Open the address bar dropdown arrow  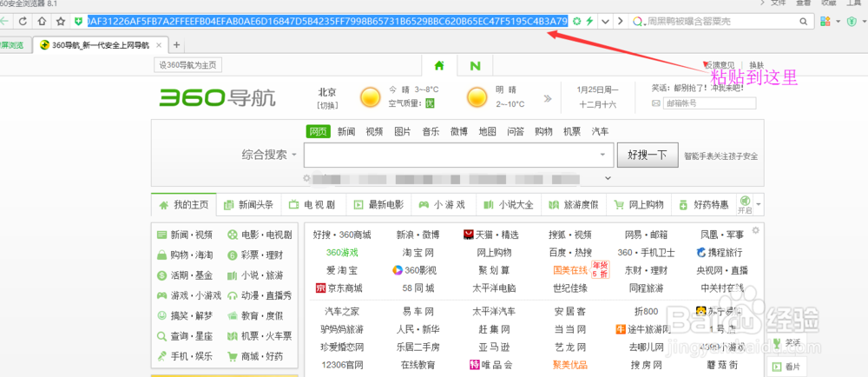[x=605, y=22]
